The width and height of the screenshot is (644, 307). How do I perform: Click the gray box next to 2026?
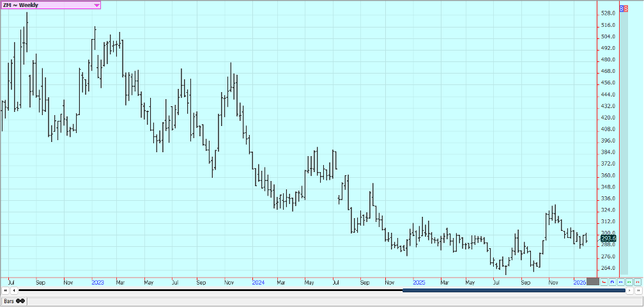coord(593,281)
